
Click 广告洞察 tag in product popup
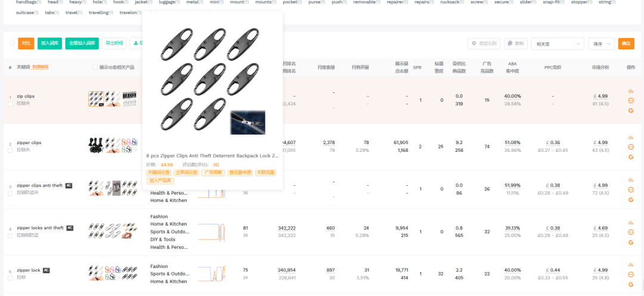(213, 173)
